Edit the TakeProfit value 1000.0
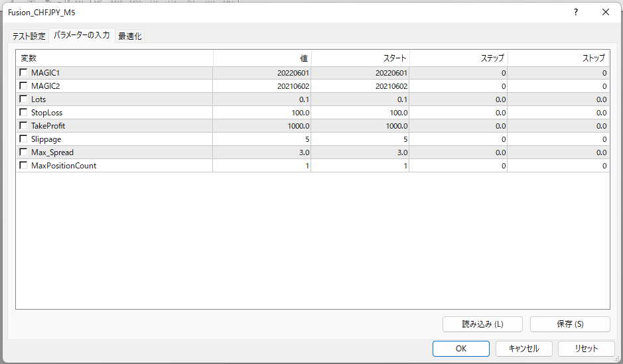This screenshot has width=623, height=364. point(262,126)
